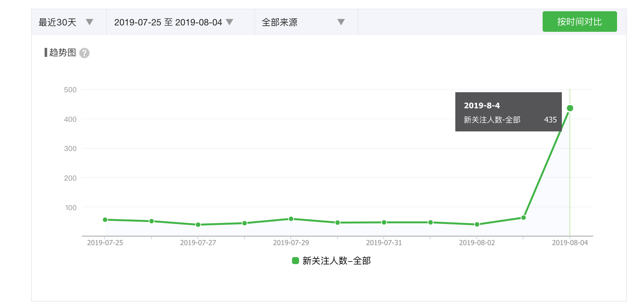
Task: Open the 最近30天 range dropdown
Action: 69,22
